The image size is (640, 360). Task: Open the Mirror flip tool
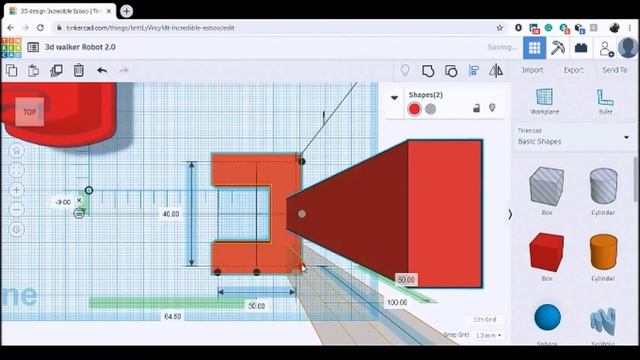(496, 71)
